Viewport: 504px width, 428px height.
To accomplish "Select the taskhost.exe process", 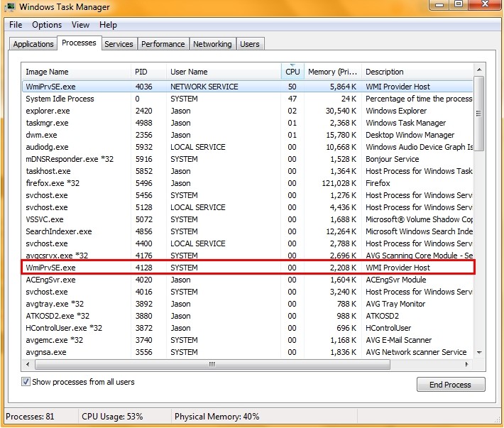I will point(248,171).
